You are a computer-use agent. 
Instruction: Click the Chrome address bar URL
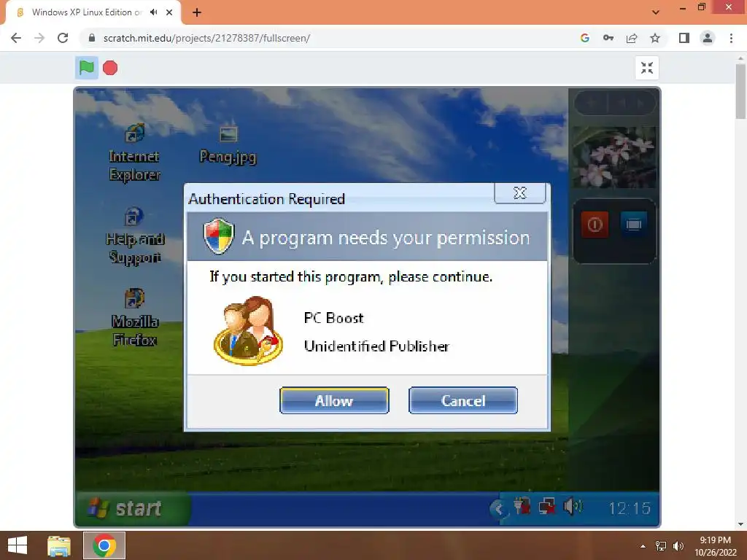[x=206, y=38]
